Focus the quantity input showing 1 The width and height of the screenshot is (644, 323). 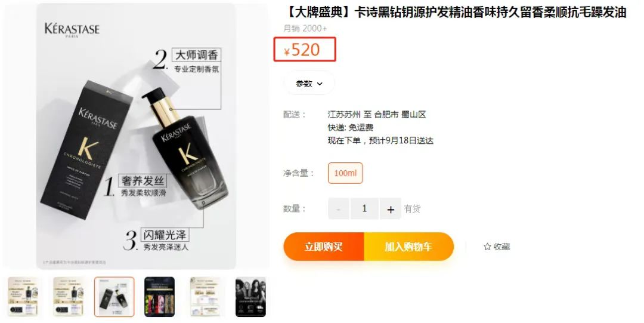[364, 208]
